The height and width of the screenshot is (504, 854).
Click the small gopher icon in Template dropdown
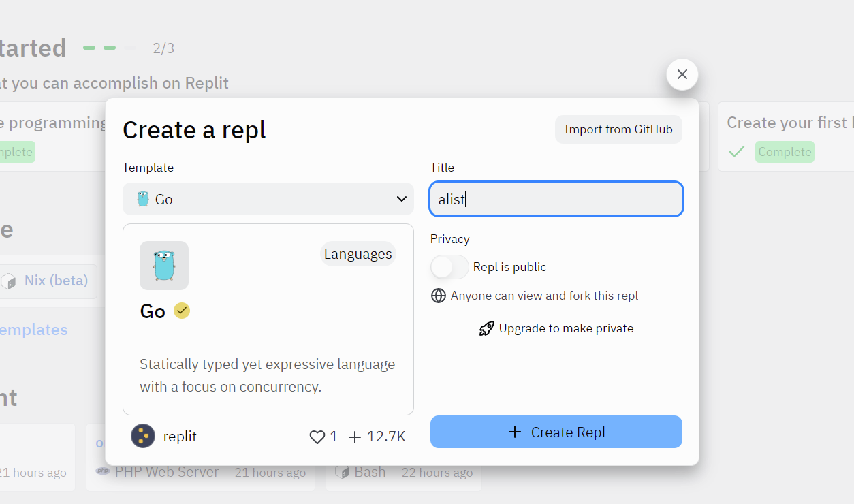143,199
